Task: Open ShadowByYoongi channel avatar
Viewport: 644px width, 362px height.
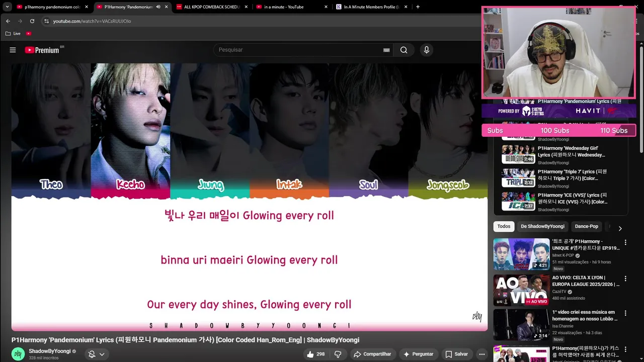Action: pyautogui.click(x=18, y=354)
